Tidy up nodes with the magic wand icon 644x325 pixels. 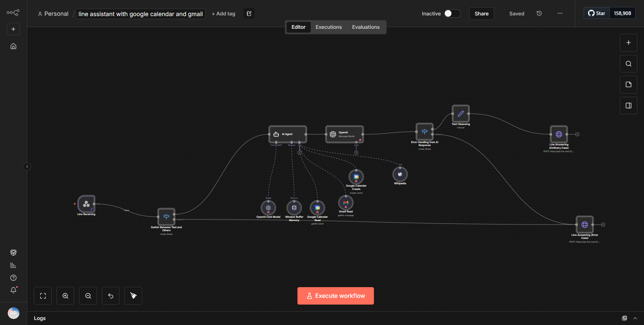pos(133,296)
